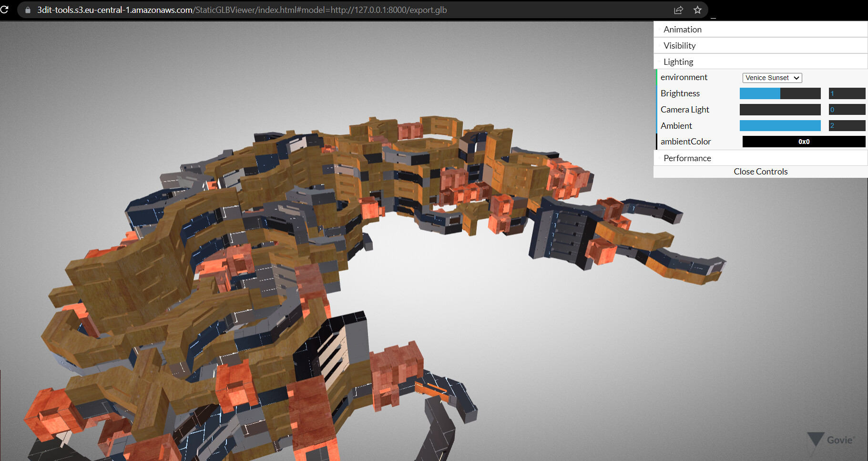868x461 pixels.
Task: Adjust the Brightness slider
Action: point(780,93)
